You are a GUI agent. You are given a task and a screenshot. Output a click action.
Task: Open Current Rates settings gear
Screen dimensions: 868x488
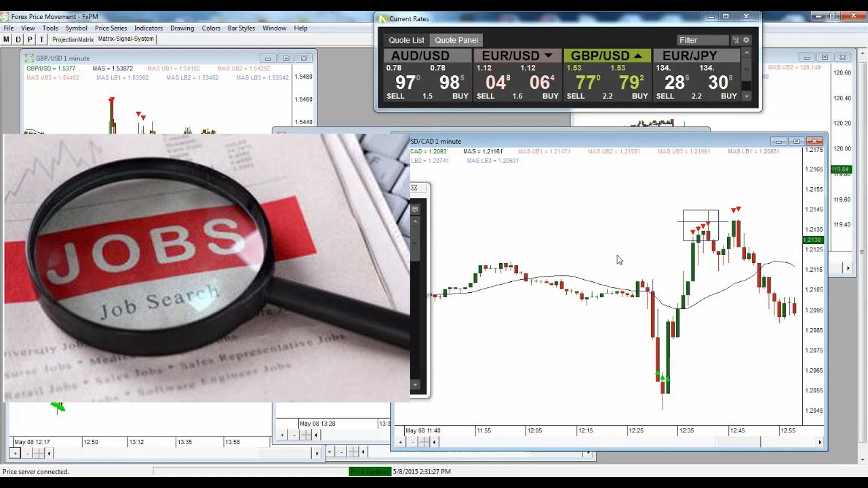(x=746, y=40)
